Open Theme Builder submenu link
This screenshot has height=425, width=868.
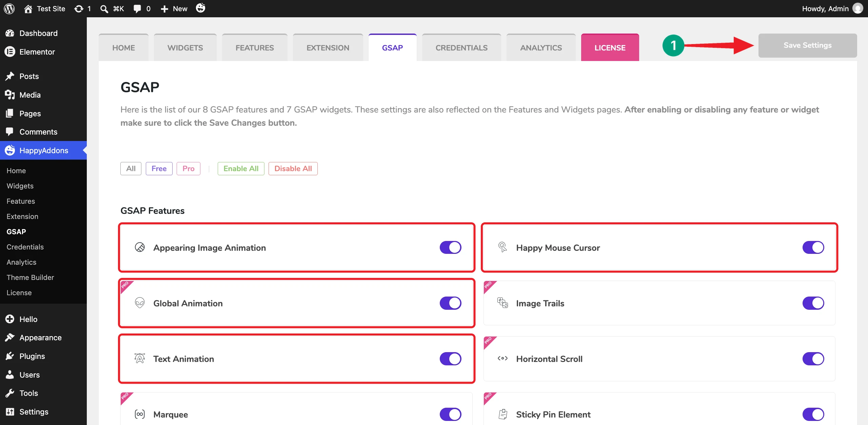[30, 277]
